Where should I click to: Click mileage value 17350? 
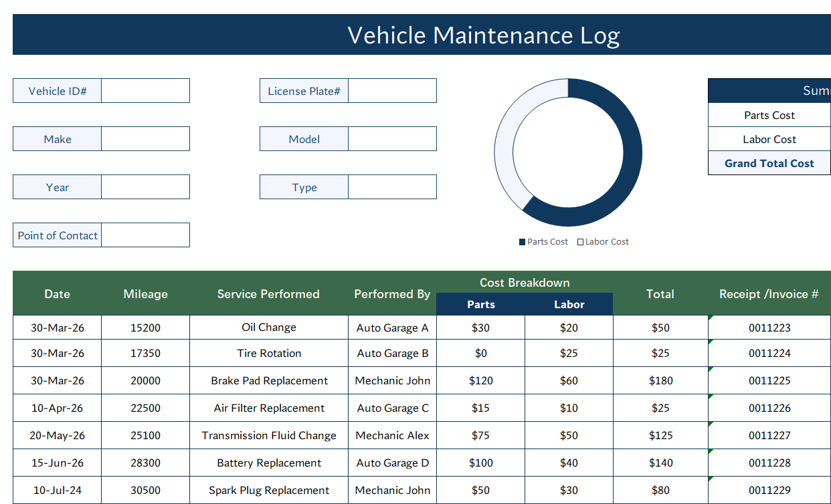[x=146, y=353]
